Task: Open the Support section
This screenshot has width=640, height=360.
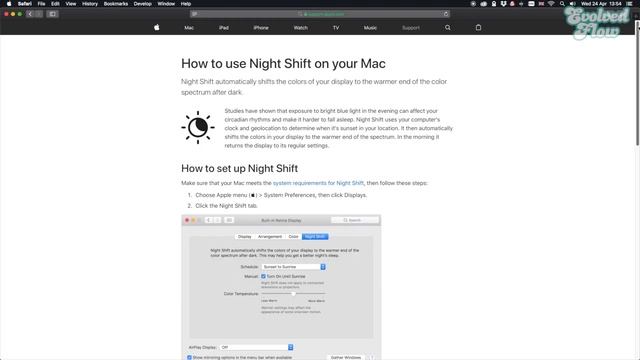Action: 411,28
